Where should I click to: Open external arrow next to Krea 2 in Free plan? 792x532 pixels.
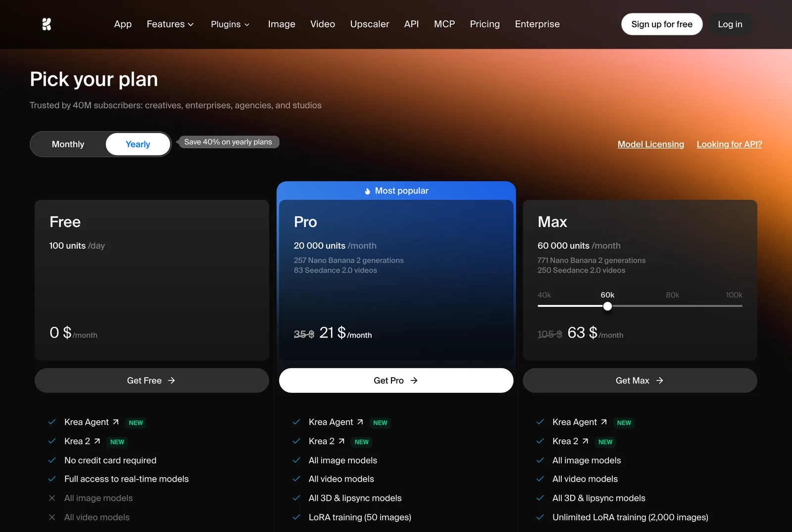coord(97,441)
